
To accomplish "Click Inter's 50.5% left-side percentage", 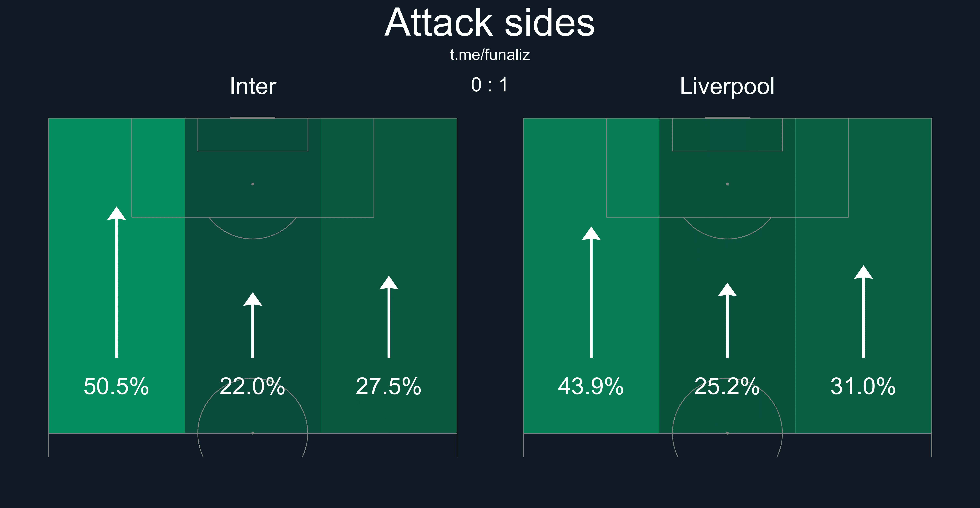I will [116, 386].
